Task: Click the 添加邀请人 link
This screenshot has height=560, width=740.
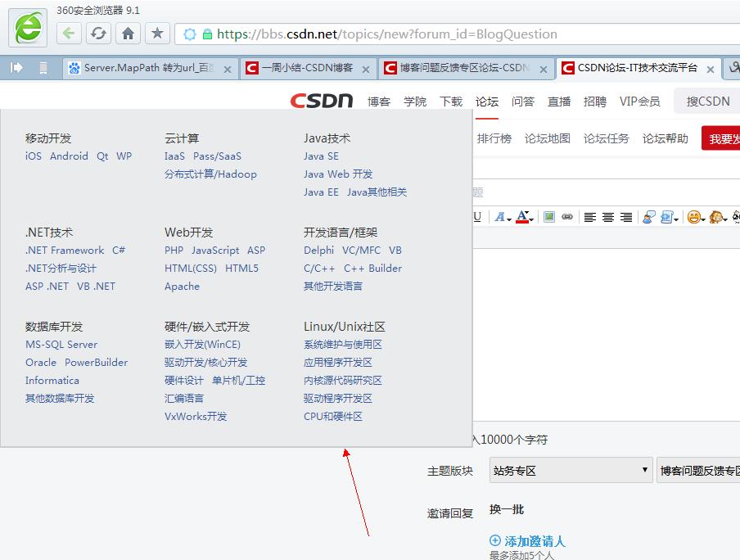Action: coord(535,540)
